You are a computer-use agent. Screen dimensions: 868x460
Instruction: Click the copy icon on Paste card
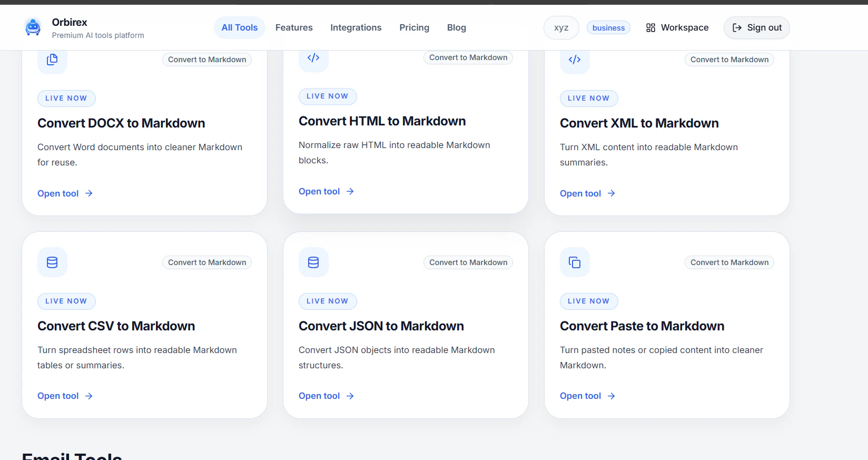575,262
